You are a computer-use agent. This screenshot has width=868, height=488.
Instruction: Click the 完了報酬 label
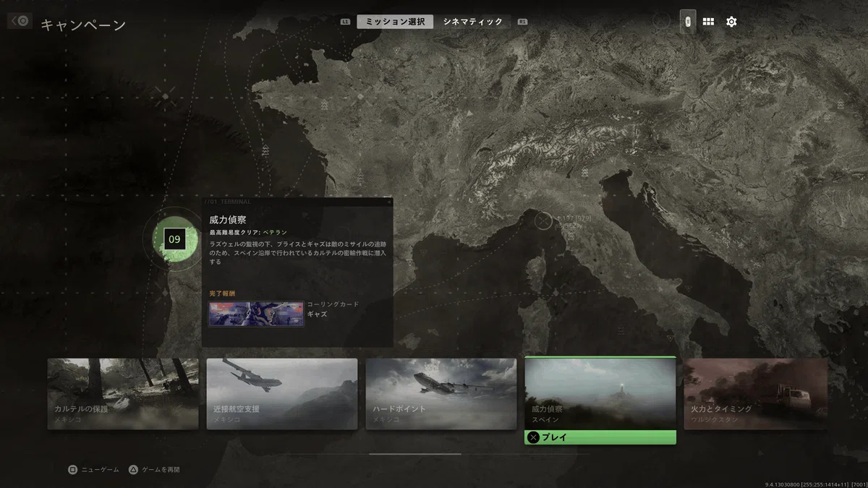click(222, 294)
